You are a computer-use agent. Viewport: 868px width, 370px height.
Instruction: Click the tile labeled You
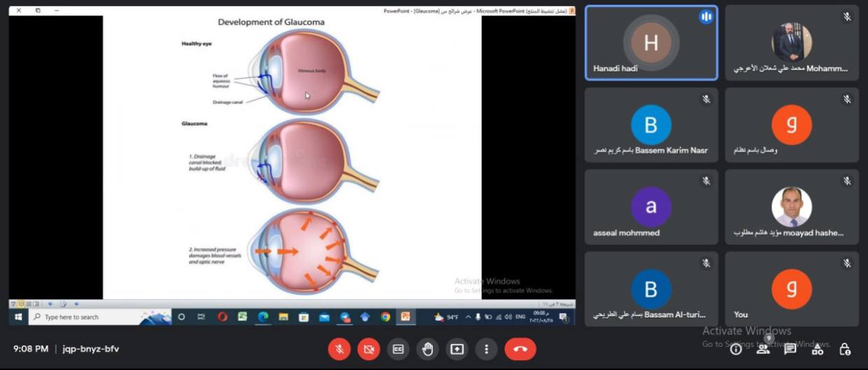[x=791, y=289]
